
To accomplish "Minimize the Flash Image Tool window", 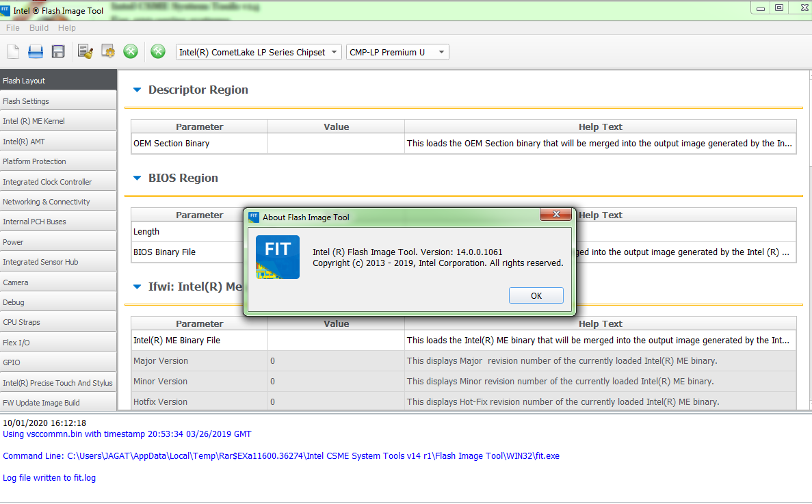I will coord(760,8).
